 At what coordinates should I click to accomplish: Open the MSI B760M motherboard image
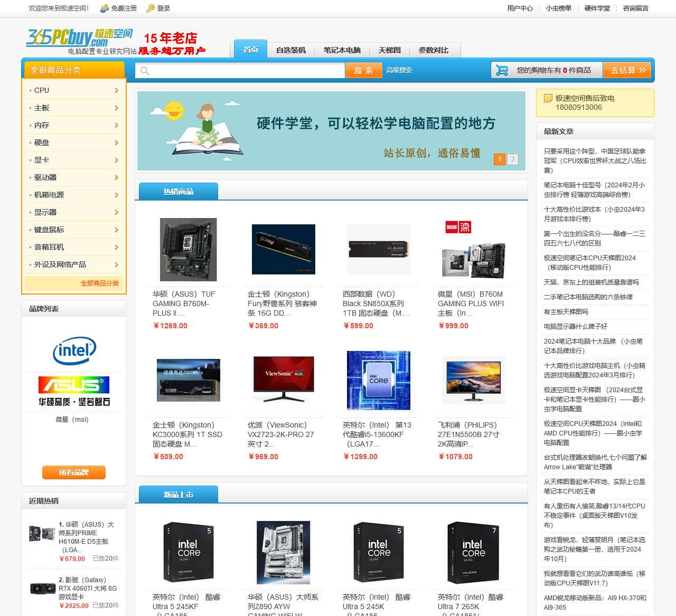474,250
